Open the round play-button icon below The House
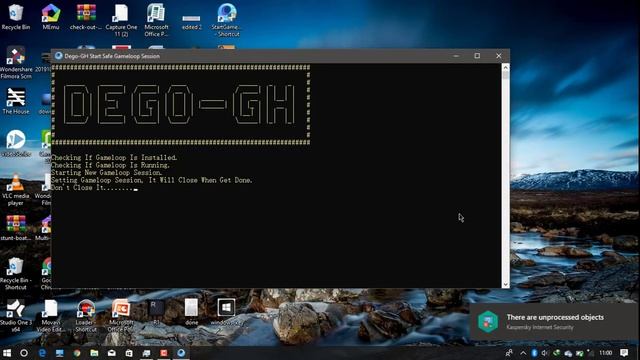640x360 pixels. pyautogui.click(x=16, y=143)
